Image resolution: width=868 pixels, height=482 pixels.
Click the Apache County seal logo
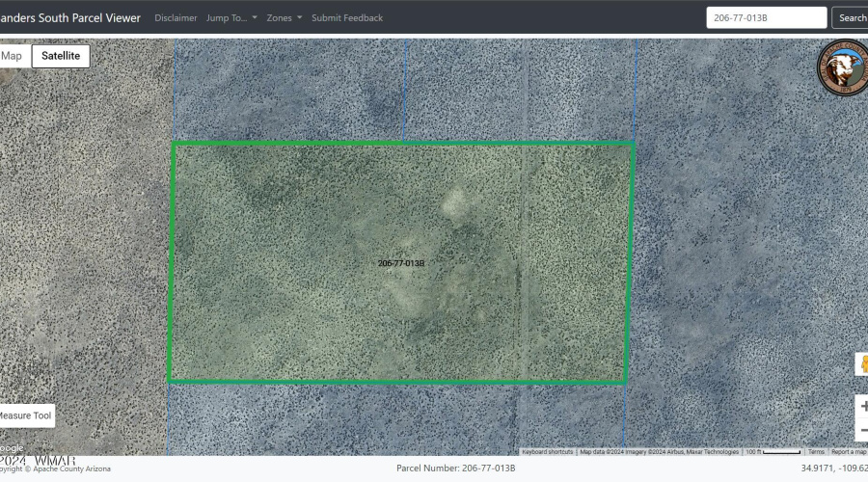pyautogui.click(x=843, y=67)
